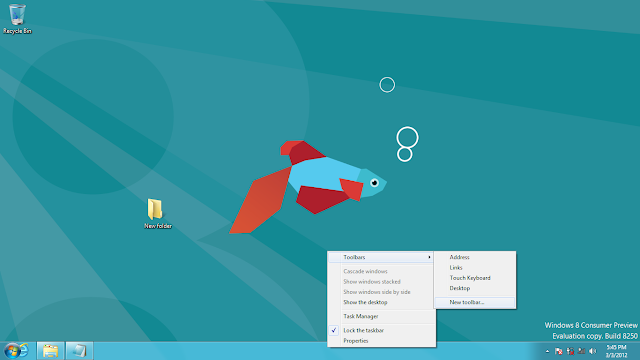
Task: Click the disabled Cascade windows entry
Action: pos(381,271)
